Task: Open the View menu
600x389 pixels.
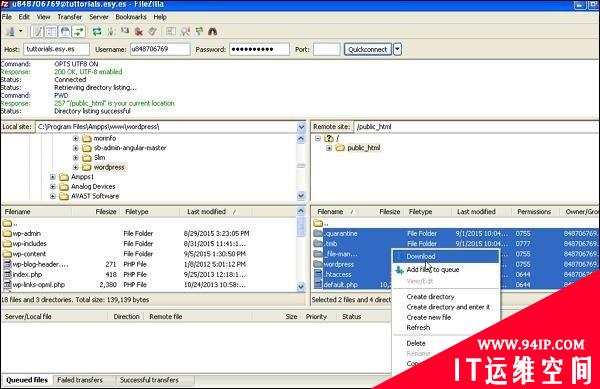Action: (43, 17)
